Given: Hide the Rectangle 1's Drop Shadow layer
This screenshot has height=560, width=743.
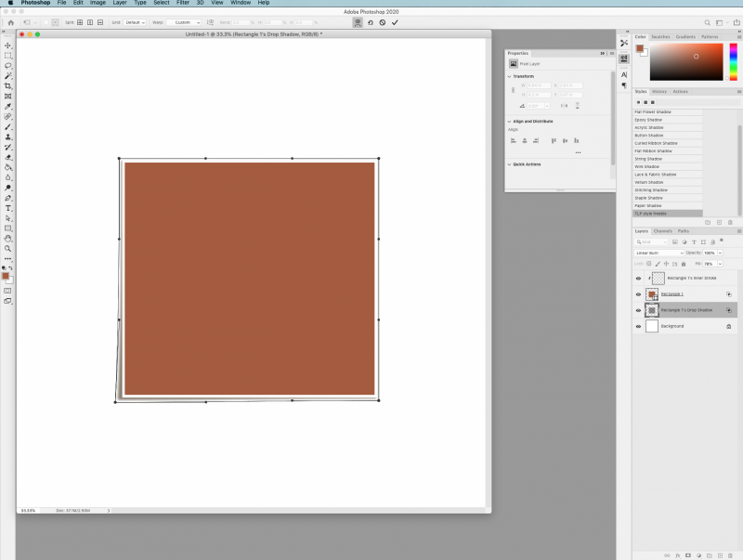Looking at the screenshot, I should coord(638,310).
